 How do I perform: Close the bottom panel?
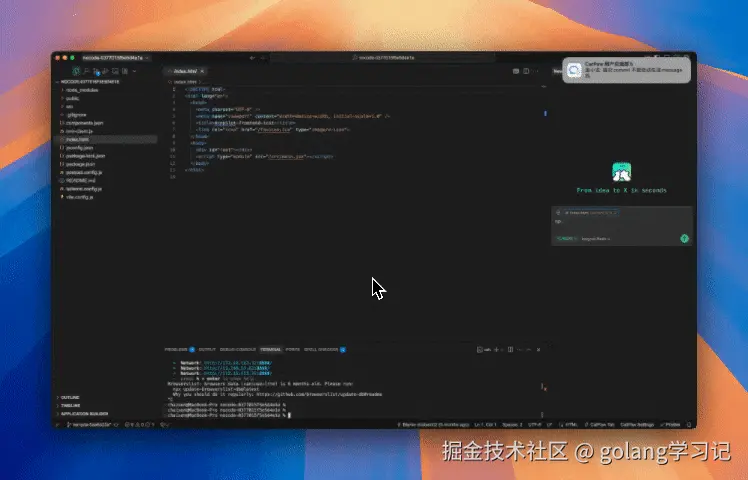click(539, 350)
